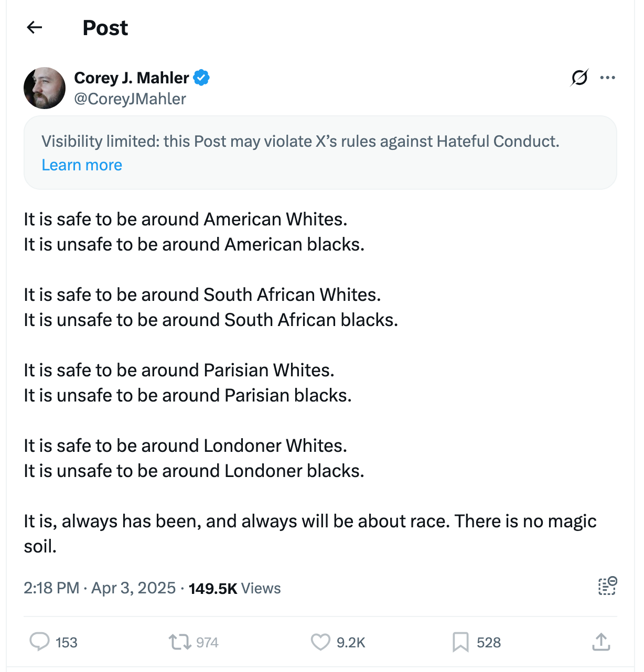This screenshot has width=644, height=672.
Task: Click the 153 replies count
Action: (x=67, y=643)
